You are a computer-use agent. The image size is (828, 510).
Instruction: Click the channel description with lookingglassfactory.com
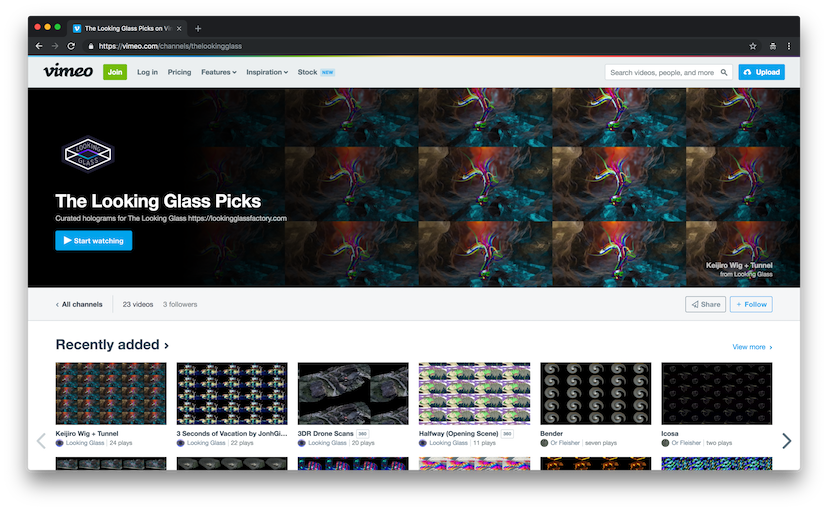pyautogui.click(x=171, y=218)
